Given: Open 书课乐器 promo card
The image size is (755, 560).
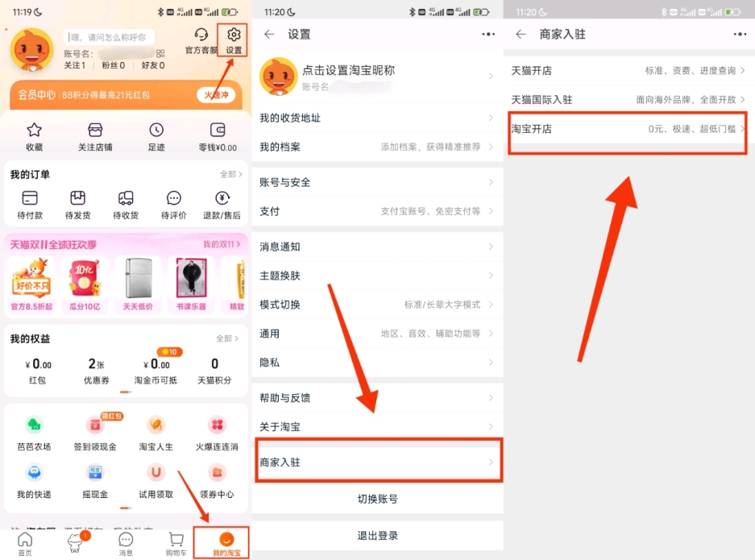Looking at the screenshot, I should [x=191, y=284].
